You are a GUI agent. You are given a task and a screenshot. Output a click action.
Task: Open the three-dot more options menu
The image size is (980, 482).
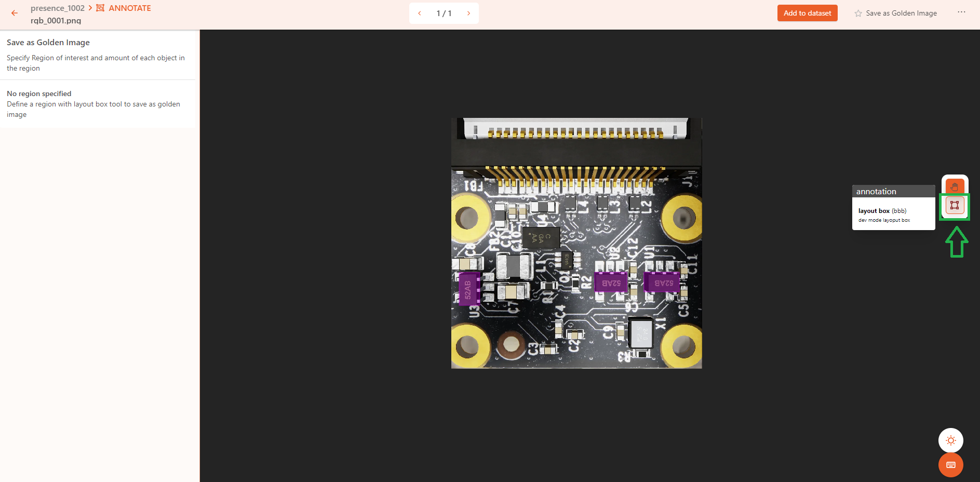tap(961, 12)
